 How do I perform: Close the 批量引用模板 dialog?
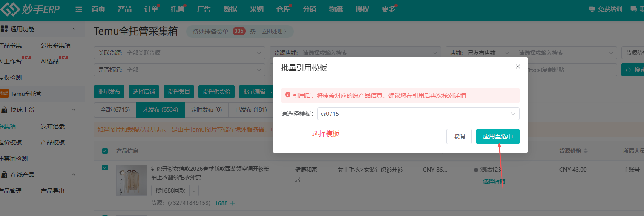518,66
